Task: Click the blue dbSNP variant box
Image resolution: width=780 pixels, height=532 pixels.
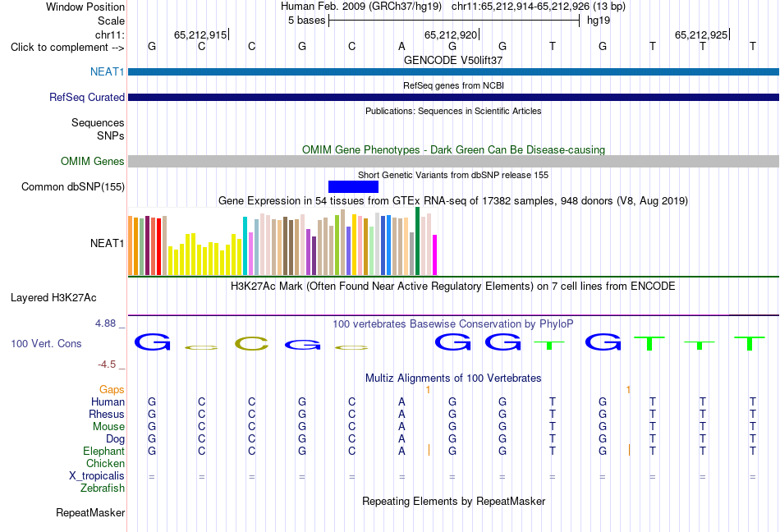Action: [x=353, y=186]
